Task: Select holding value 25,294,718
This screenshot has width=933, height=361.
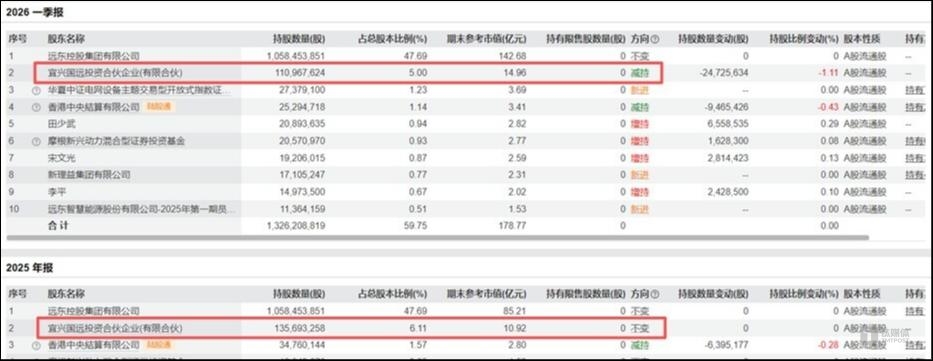Action: click(302, 108)
